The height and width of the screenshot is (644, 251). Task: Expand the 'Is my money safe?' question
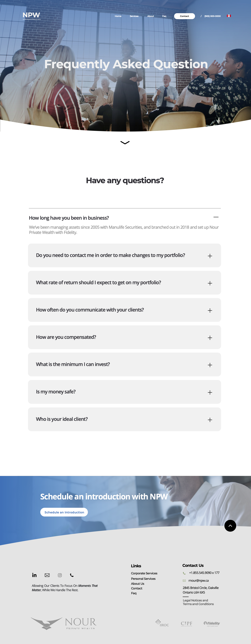click(x=210, y=392)
